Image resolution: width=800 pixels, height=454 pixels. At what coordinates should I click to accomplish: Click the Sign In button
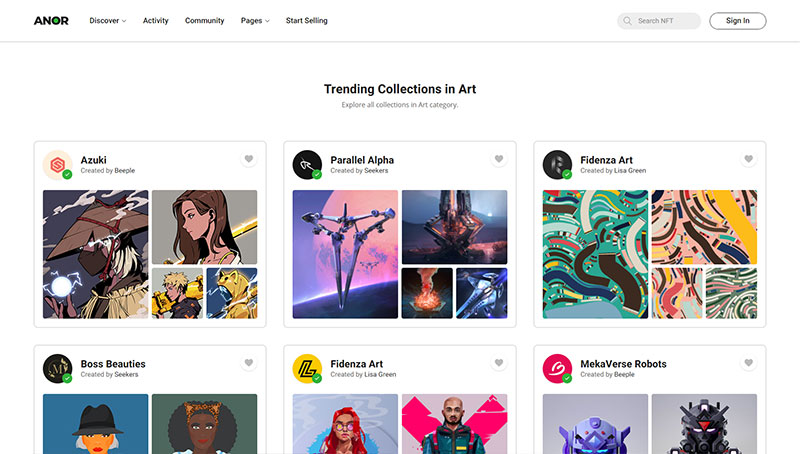738,21
